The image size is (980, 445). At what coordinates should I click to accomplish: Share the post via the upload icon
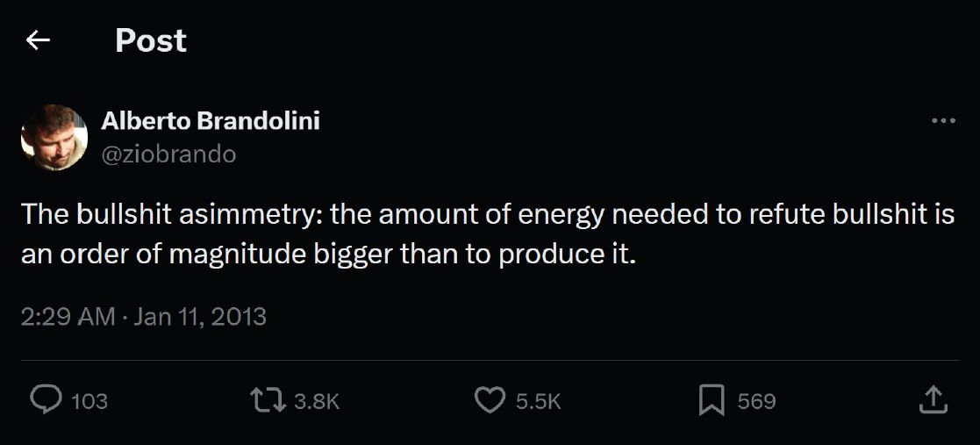pyautogui.click(x=933, y=401)
